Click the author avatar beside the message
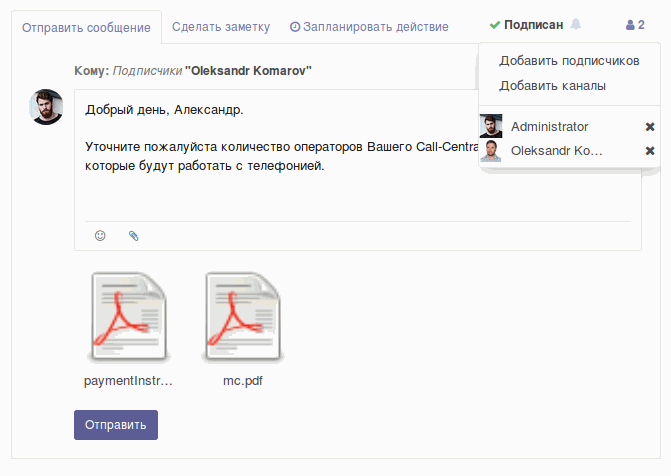The width and height of the screenshot is (671, 476). (47, 107)
